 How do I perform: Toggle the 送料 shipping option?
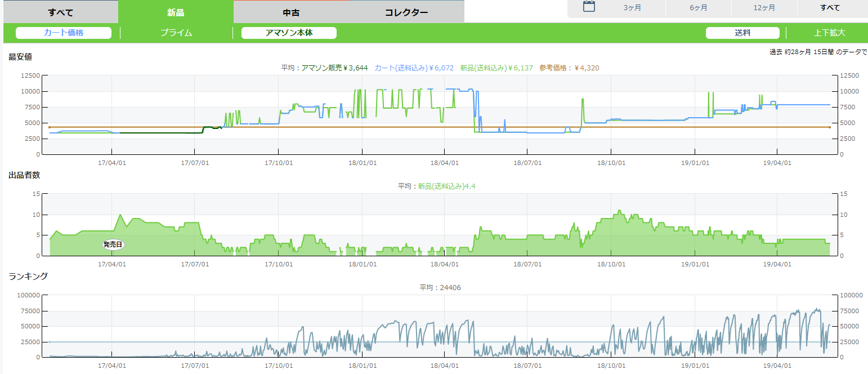(x=742, y=33)
